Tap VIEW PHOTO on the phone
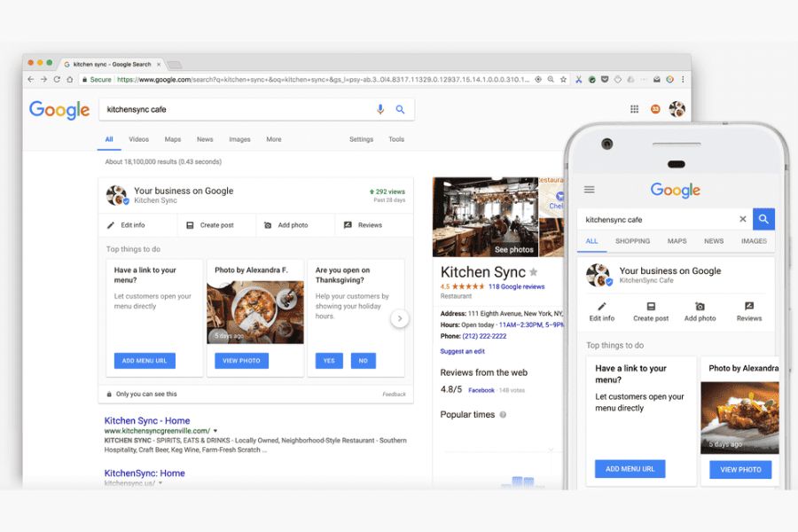798x532 pixels. click(x=740, y=469)
